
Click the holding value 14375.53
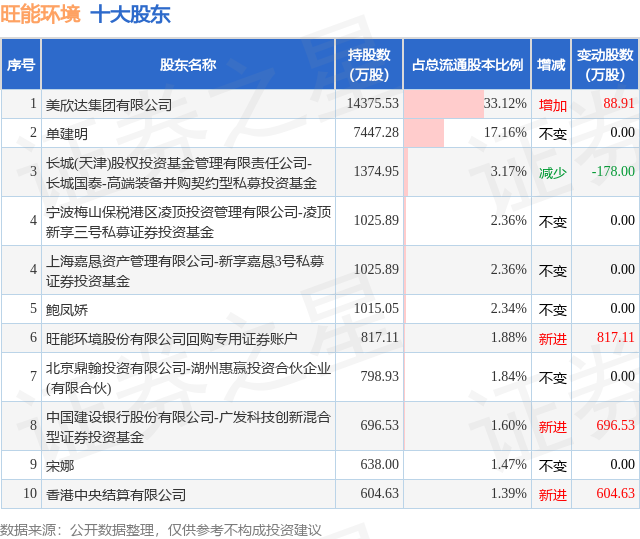[x=373, y=103]
